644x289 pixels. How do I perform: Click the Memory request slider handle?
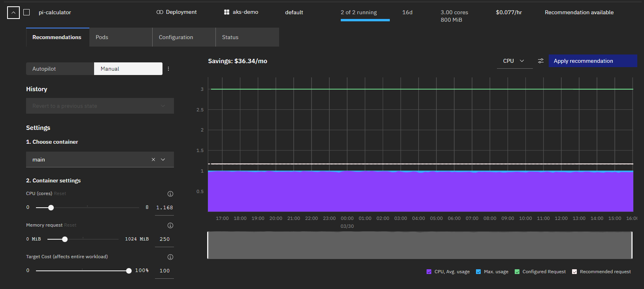tap(65, 239)
